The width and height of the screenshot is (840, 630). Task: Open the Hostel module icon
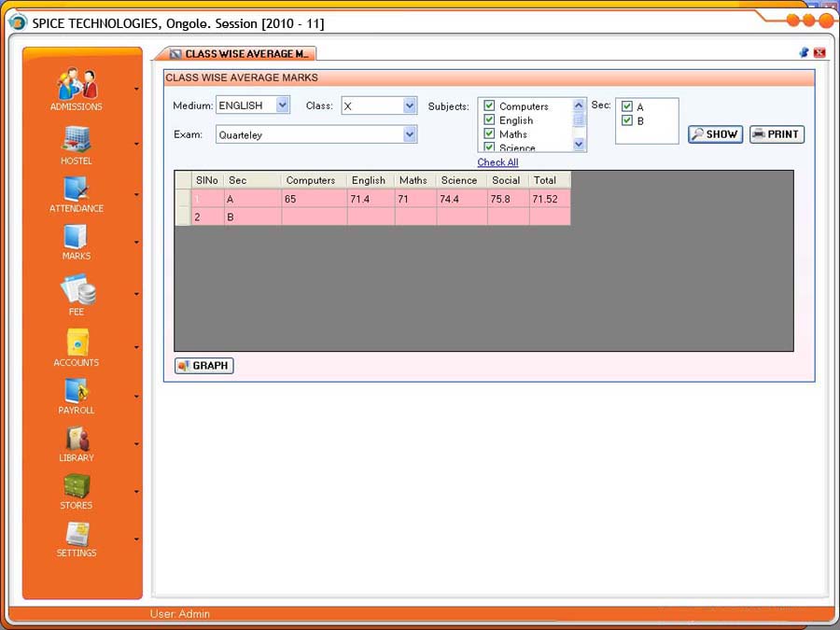(77, 140)
